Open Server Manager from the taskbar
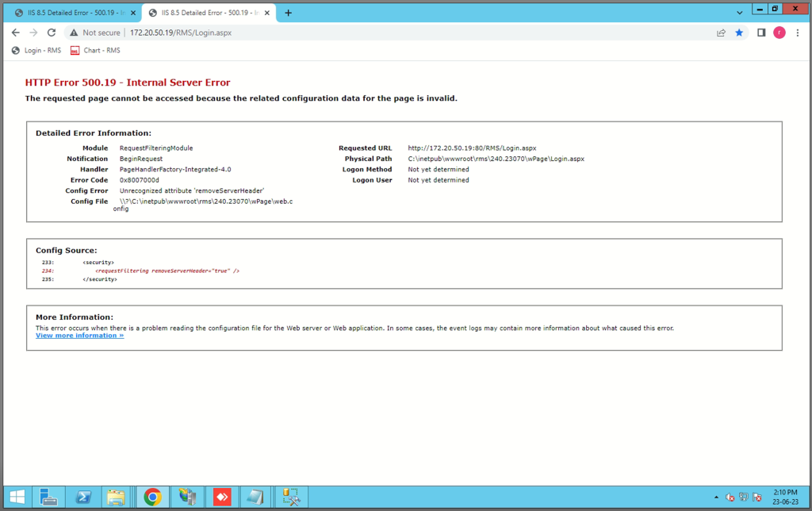 48,497
